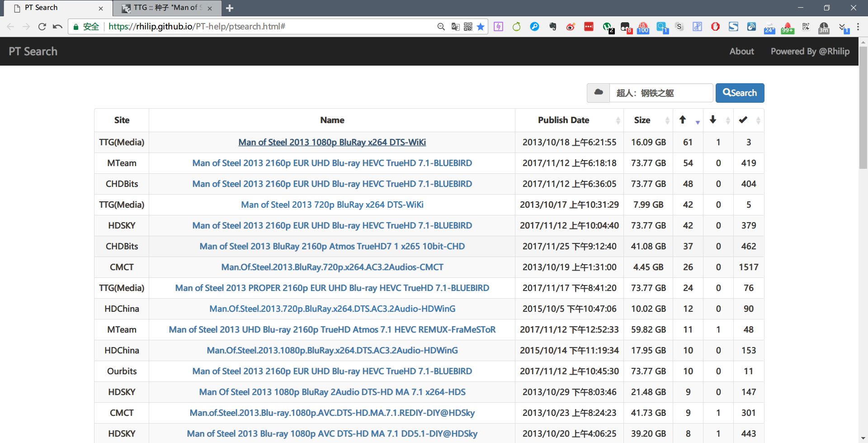Click the search keyword input field
The width and height of the screenshot is (868, 443).
pos(661,93)
